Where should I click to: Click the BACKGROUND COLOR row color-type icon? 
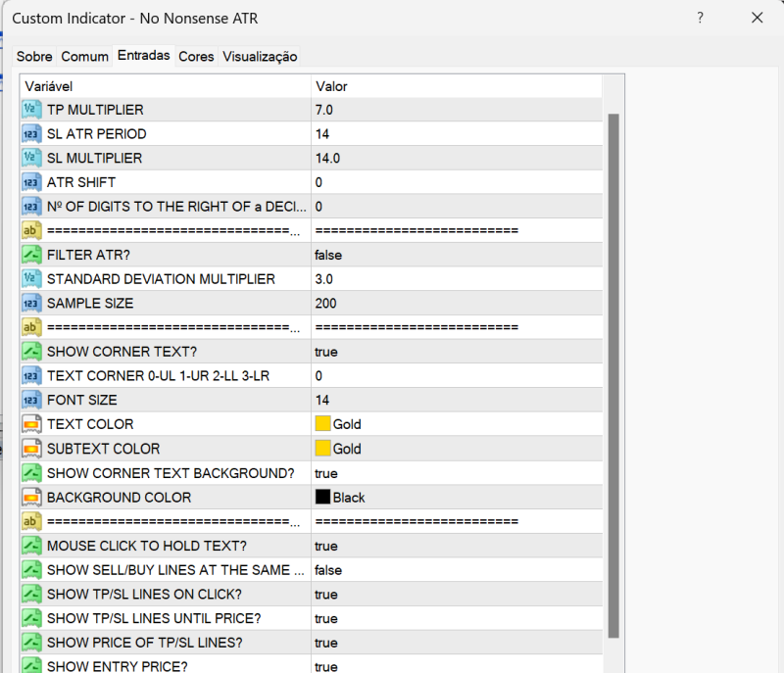click(x=31, y=497)
